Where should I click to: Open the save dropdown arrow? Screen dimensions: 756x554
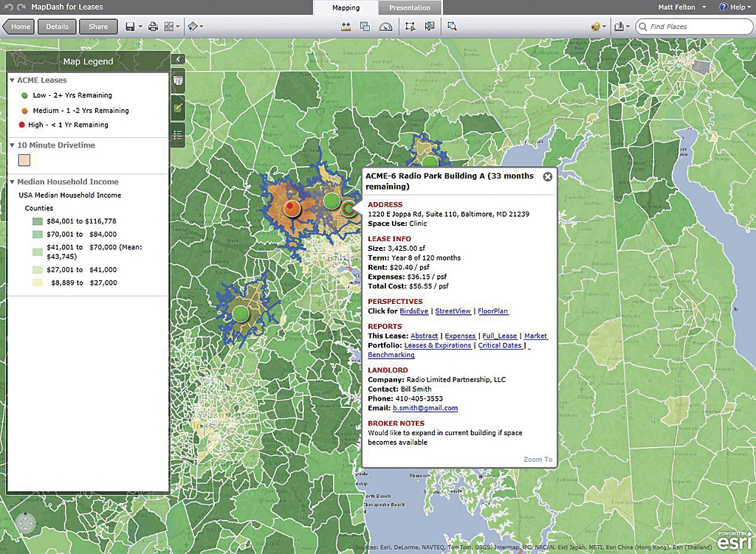(x=140, y=27)
